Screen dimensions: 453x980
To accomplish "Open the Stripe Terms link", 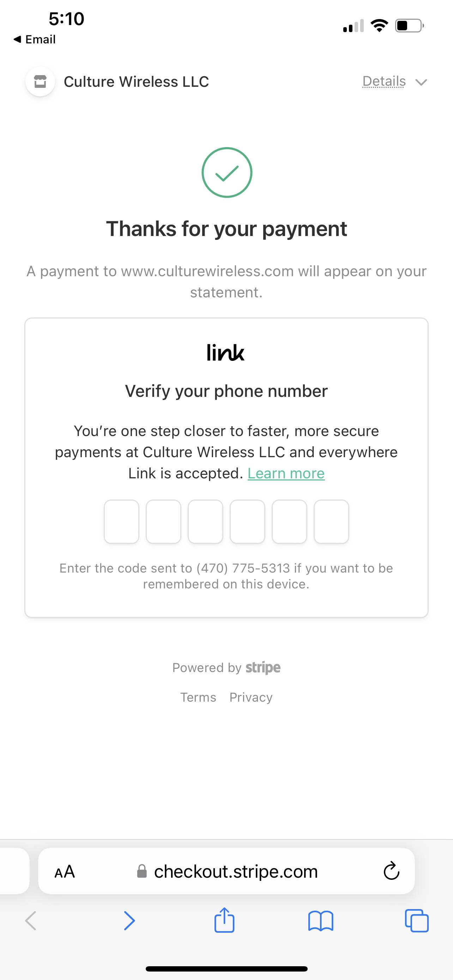I will tap(198, 697).
